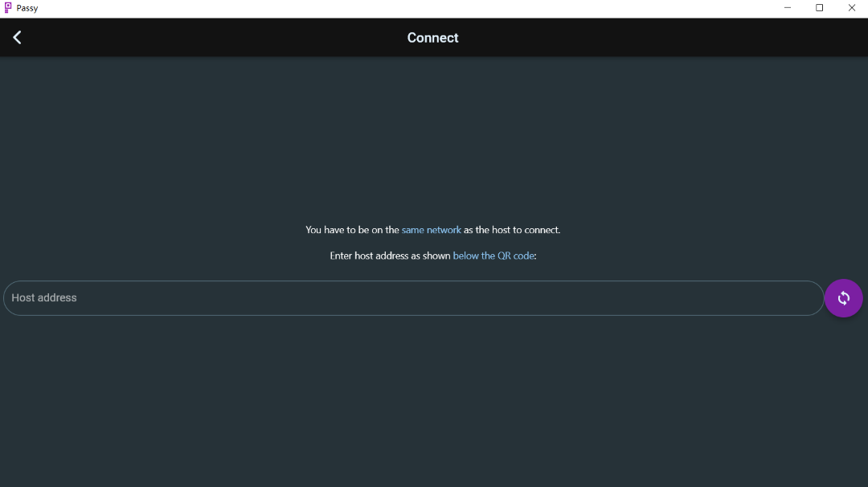Open the "same network" link
Screen dimensions: 868x487
point(431,230)
